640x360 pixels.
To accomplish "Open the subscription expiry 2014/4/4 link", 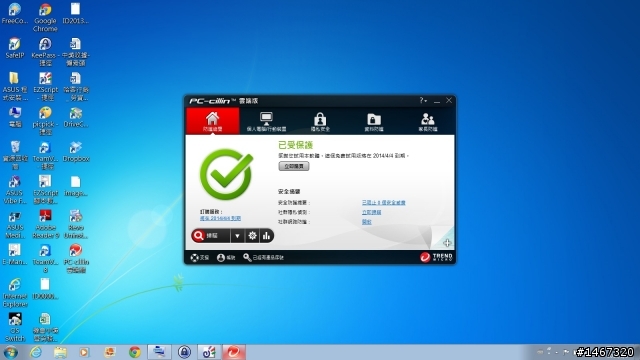I will click(x=220, y=218).
